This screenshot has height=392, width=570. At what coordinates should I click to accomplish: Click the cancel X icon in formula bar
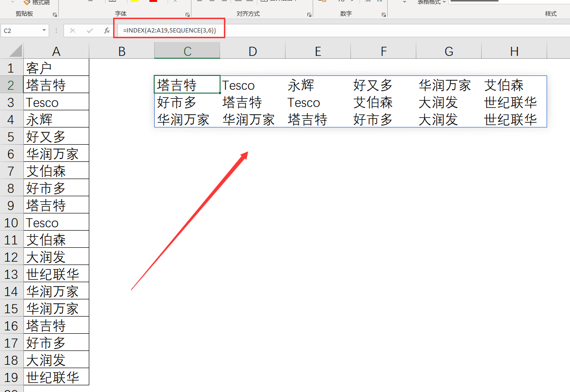point(73,31)
